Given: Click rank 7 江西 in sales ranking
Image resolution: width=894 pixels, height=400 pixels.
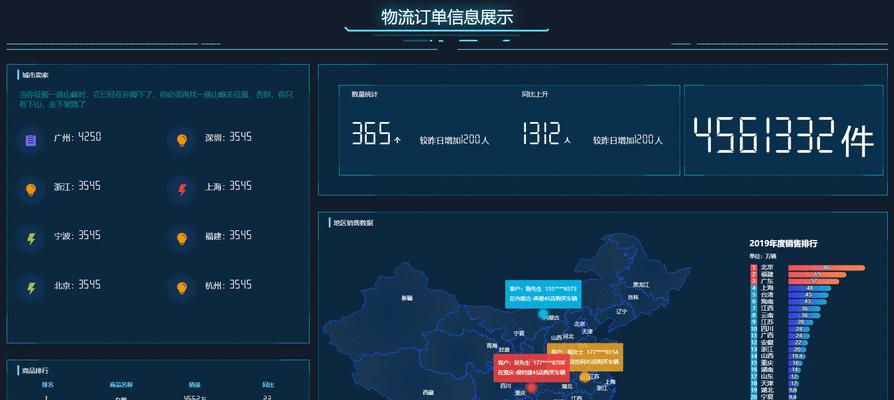Looking at the screenshot, I should (x=767, y=308).
